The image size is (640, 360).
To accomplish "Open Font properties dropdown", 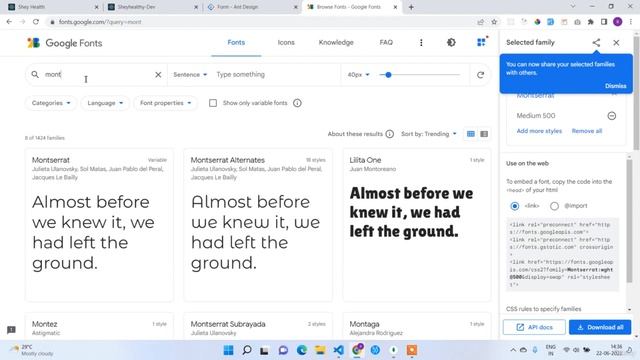I will pos(165,103).
